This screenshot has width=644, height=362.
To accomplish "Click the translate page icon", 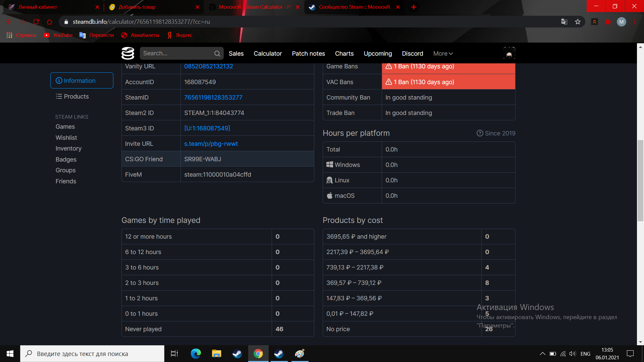I will click(564, 22).
